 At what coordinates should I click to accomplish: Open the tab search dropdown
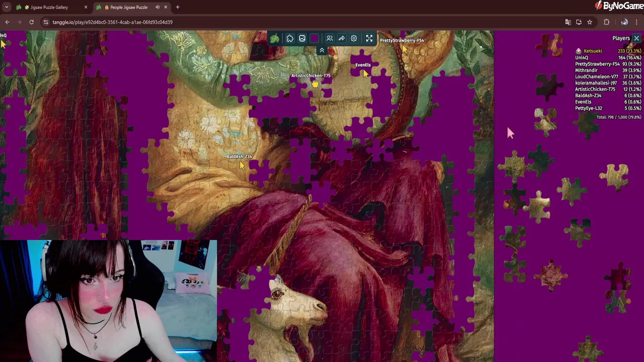point(7,7)
